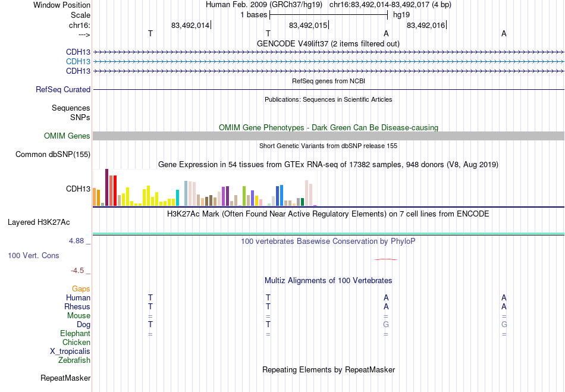Open the Short Genetic Variants from dbSNP title
565x392 pixels.
click(x=328, y=146)
